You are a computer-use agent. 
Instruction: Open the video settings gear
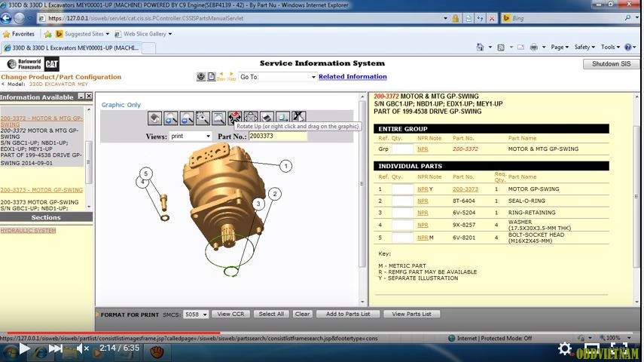pos(564,348)
